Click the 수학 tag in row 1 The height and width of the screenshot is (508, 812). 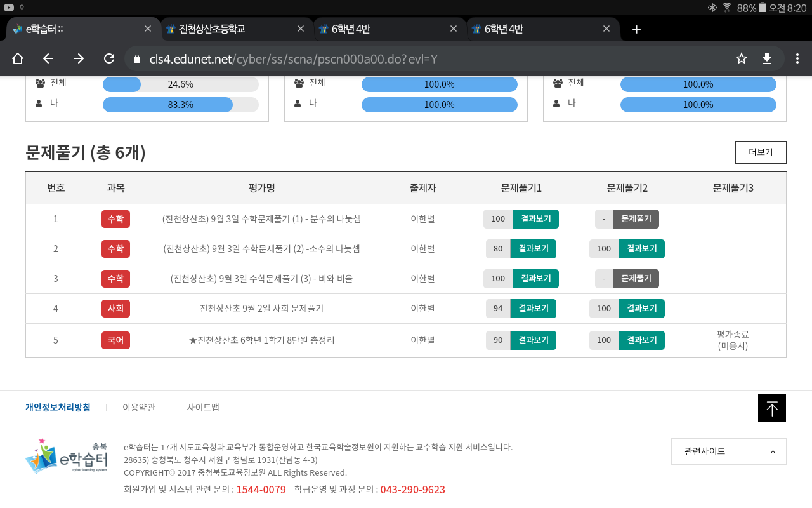click(115, 219)
